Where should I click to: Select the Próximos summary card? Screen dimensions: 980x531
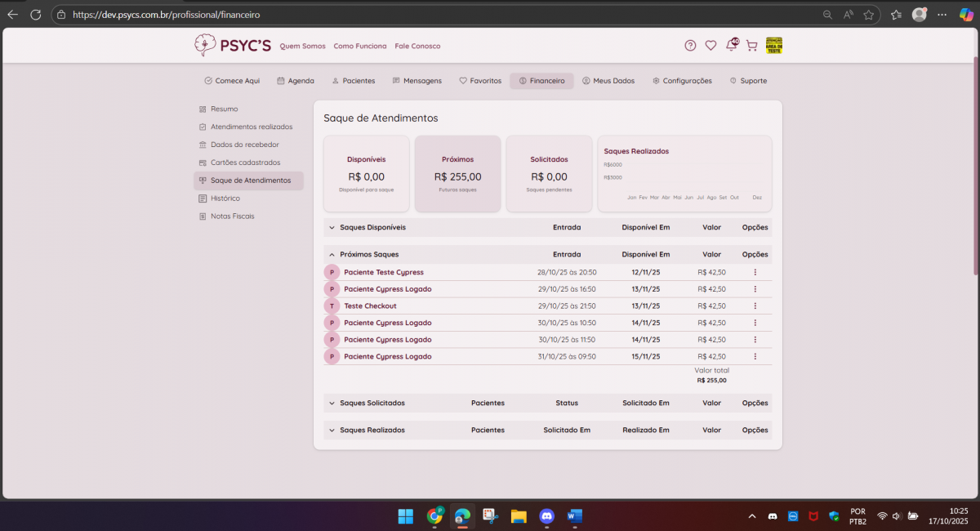pos(457,174)
